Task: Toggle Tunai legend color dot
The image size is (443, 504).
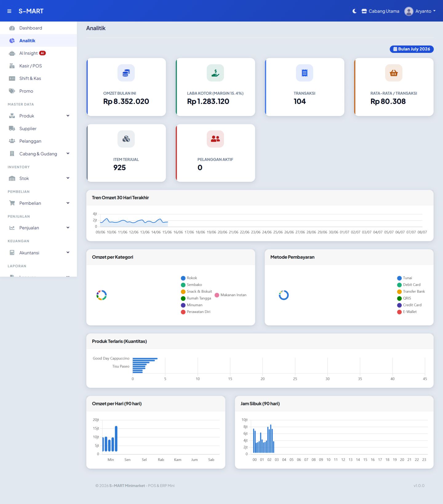Action: (x=399, y=278)
